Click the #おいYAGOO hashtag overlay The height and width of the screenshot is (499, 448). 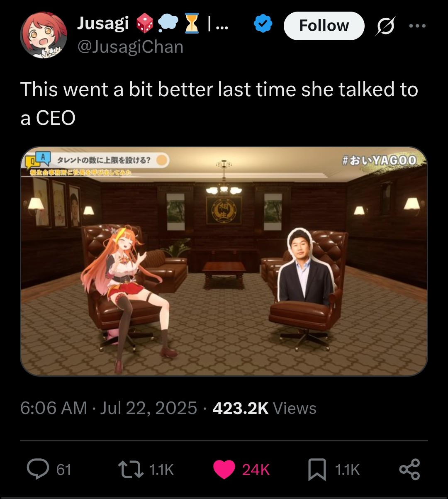tap(379, 160)
